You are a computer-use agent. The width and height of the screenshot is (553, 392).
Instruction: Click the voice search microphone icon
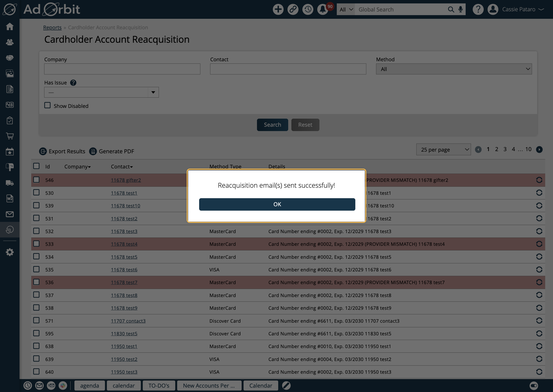tap(461, 10)
